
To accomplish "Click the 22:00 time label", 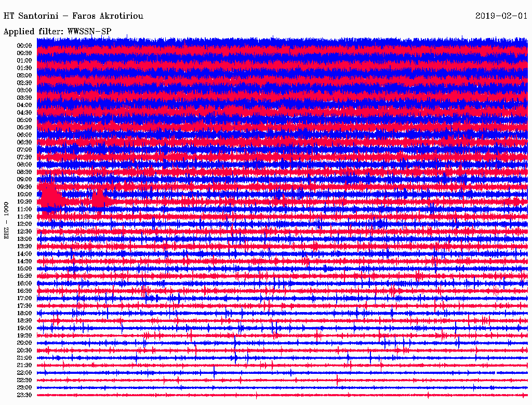I will 24,373.
